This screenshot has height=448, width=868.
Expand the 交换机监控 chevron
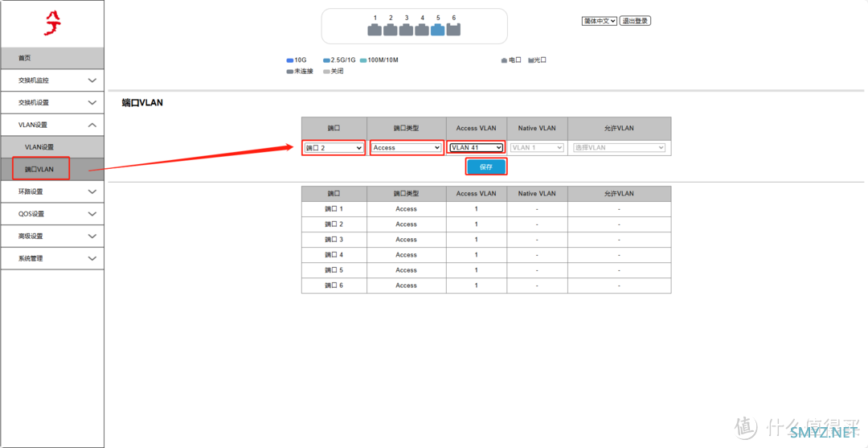92,80
